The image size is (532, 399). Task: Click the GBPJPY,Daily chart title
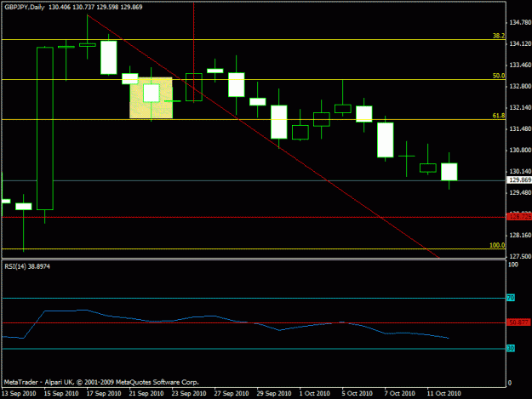coord(25,7)
